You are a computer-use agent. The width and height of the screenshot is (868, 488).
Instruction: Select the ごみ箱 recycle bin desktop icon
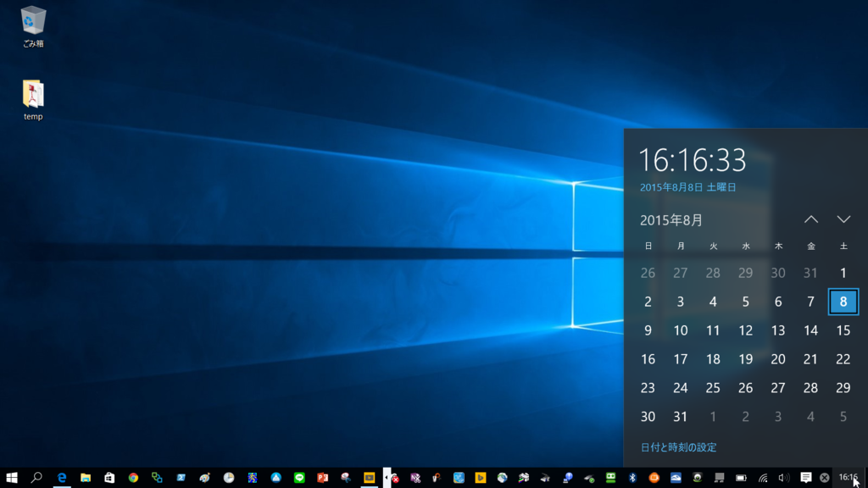click(x=33, y=26)
